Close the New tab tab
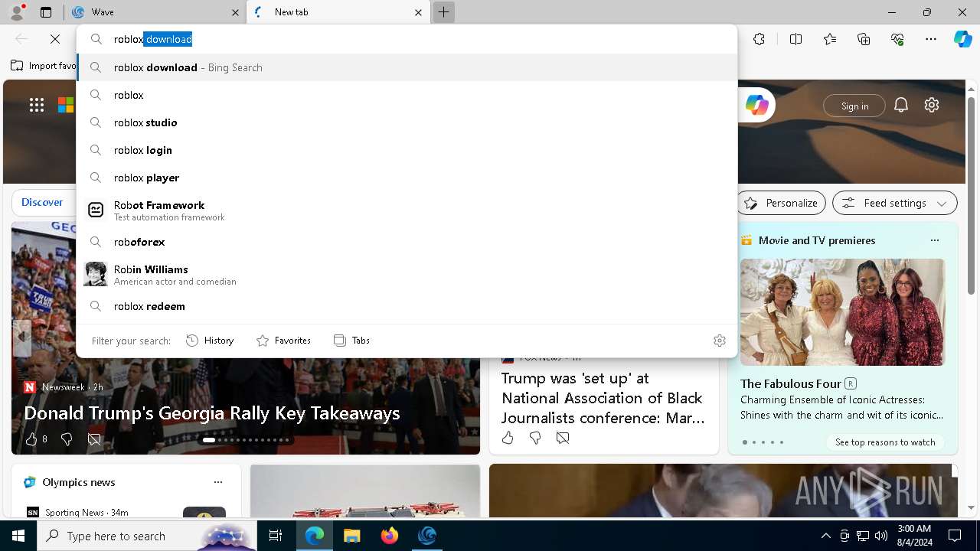The width and height of the screenshot is (980, 551). (418, 12)
